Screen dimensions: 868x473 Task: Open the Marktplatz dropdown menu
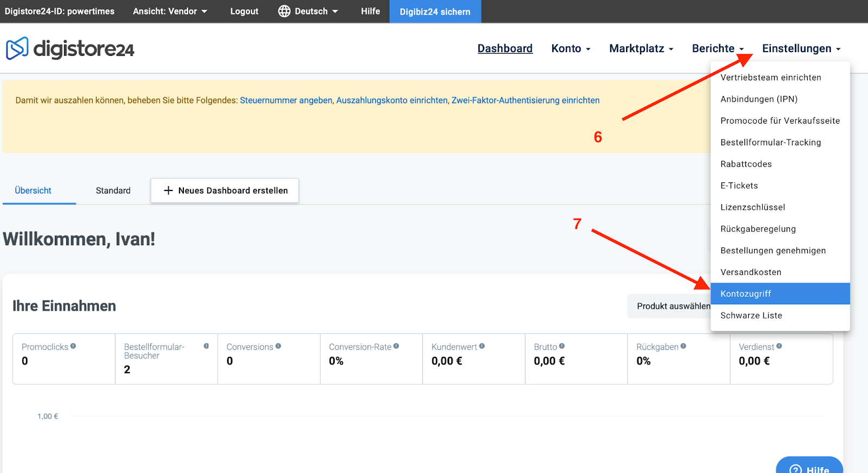[641, 49]
